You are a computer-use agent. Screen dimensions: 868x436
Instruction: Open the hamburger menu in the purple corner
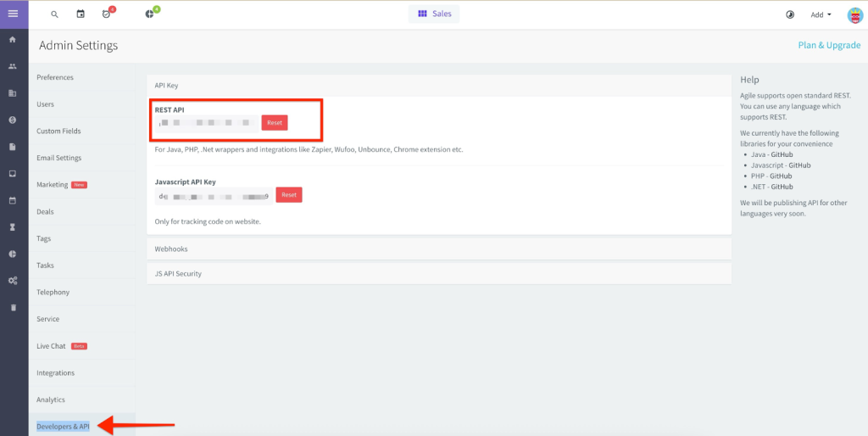click(13, 14)
